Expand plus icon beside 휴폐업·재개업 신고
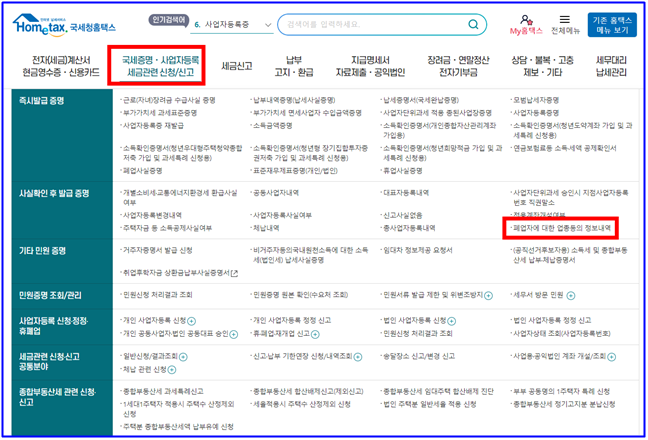This screenshot has width=648, height=440. tap(315, 334)
